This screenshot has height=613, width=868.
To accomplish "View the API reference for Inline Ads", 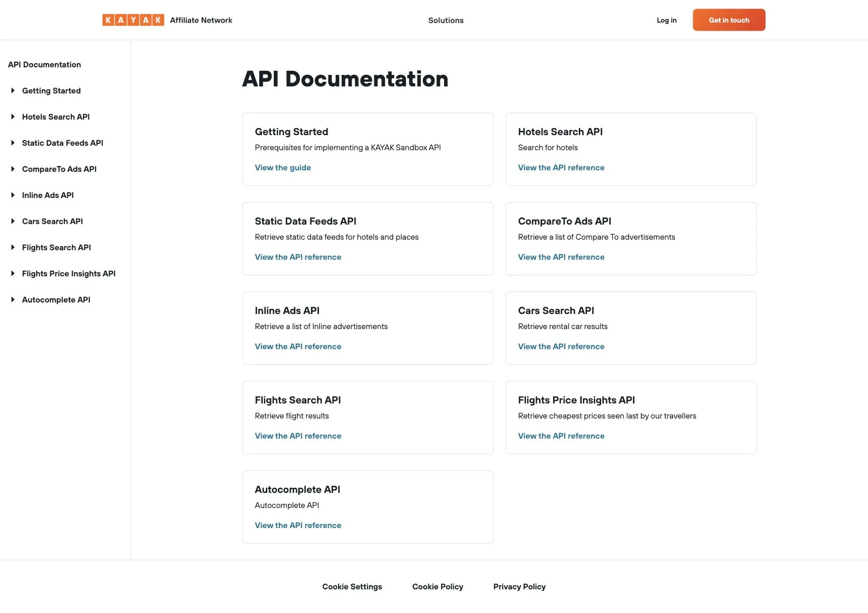I will coord(298,346).
